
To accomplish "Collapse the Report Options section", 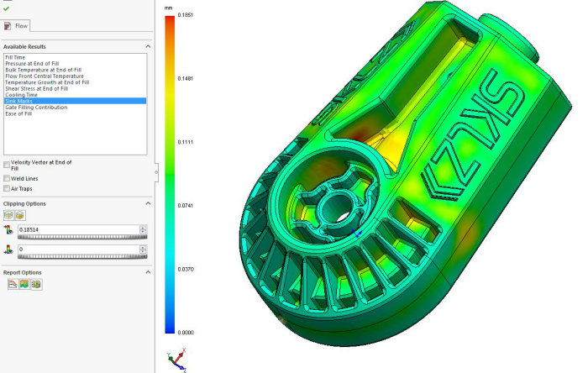I will [x=148, y=272].
